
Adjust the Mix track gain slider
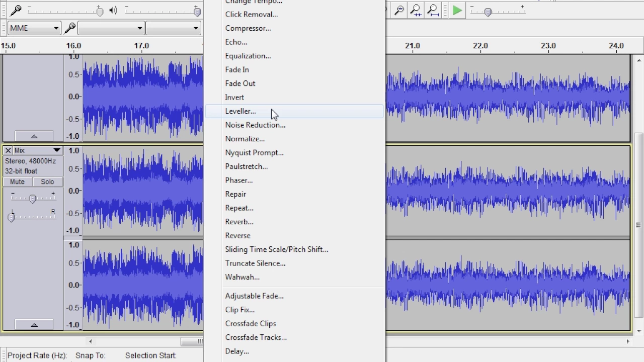pyautogui.click(x=32, y=199)
